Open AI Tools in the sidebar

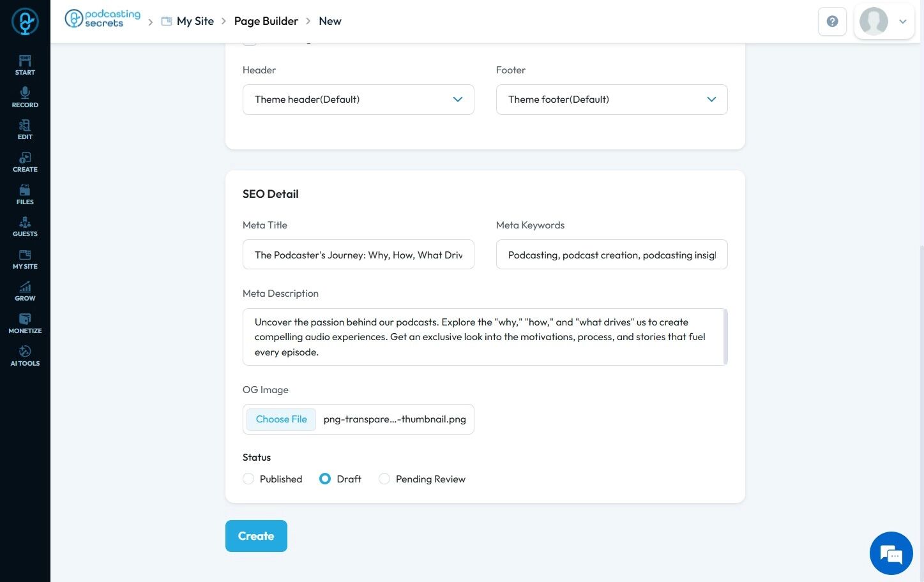point(25,355)
